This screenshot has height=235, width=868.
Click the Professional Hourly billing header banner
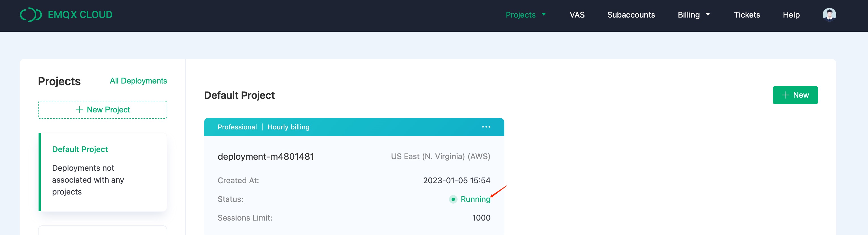(264, 127)
